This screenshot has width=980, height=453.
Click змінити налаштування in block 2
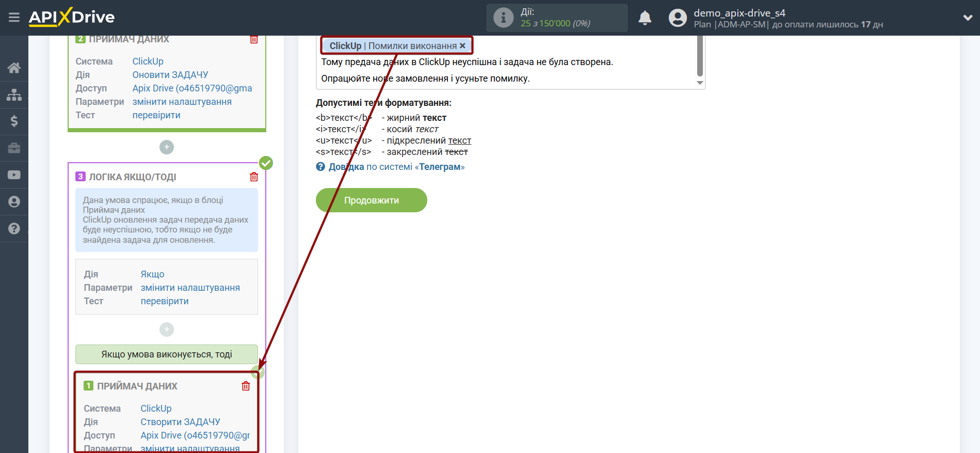coord(182,102)
